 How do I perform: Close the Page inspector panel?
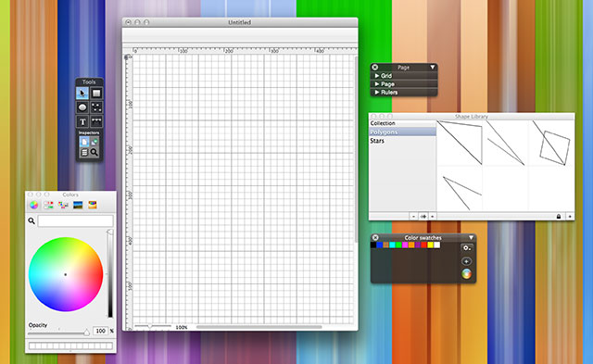tap(374, 68)
